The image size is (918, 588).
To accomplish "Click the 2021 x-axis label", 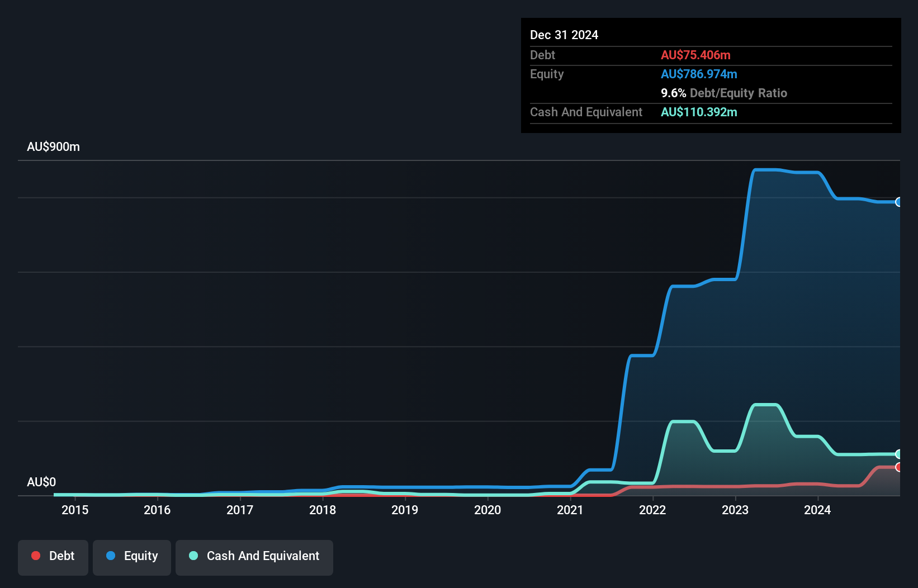I will point(570,510).
